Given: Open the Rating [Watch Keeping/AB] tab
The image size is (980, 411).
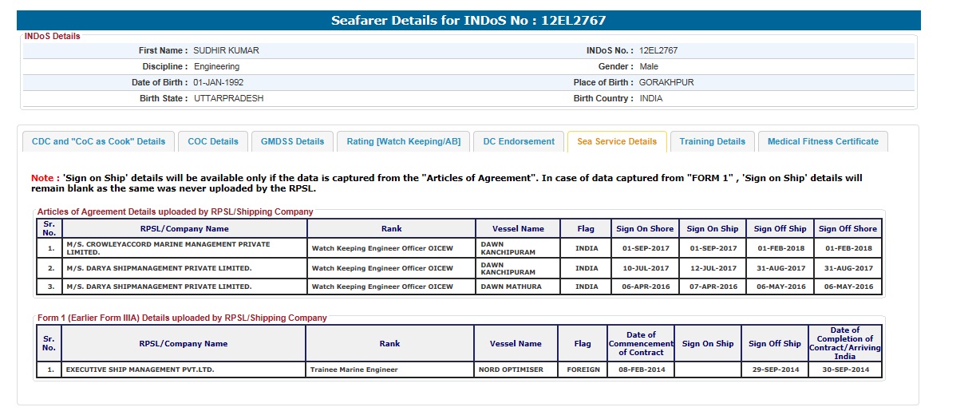Looking at the screenshot, I should pos(403,141).
